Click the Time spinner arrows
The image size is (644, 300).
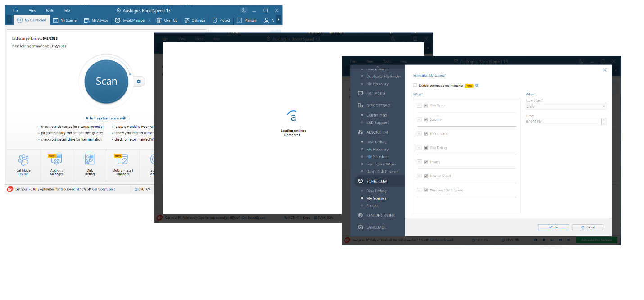pyautogui.click(x=604, y=122)
